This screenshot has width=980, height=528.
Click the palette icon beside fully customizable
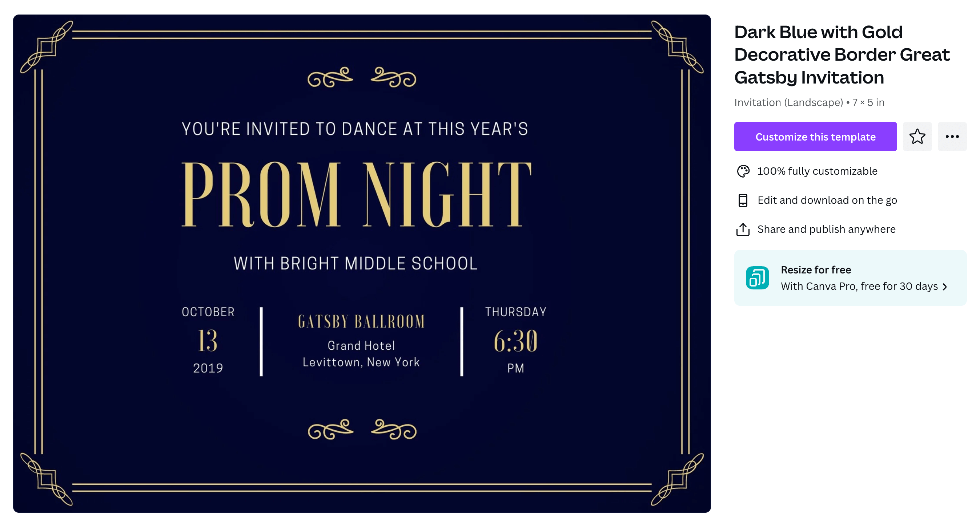click(743, 171)
